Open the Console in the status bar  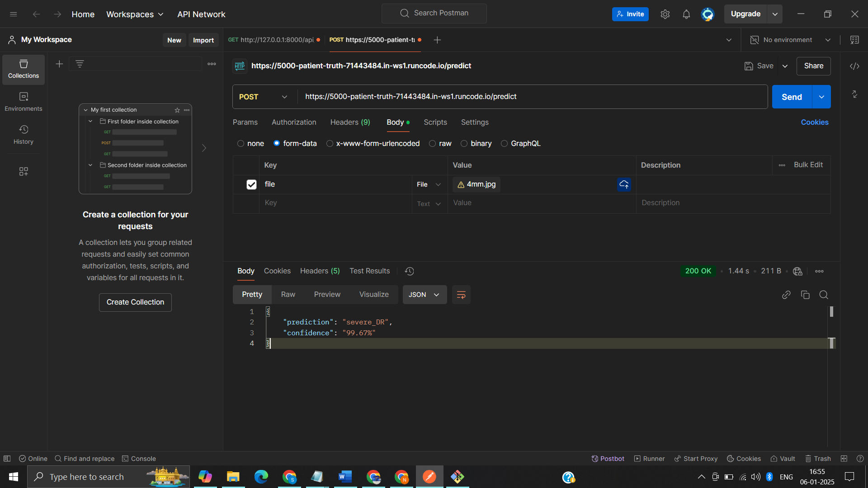139,459
